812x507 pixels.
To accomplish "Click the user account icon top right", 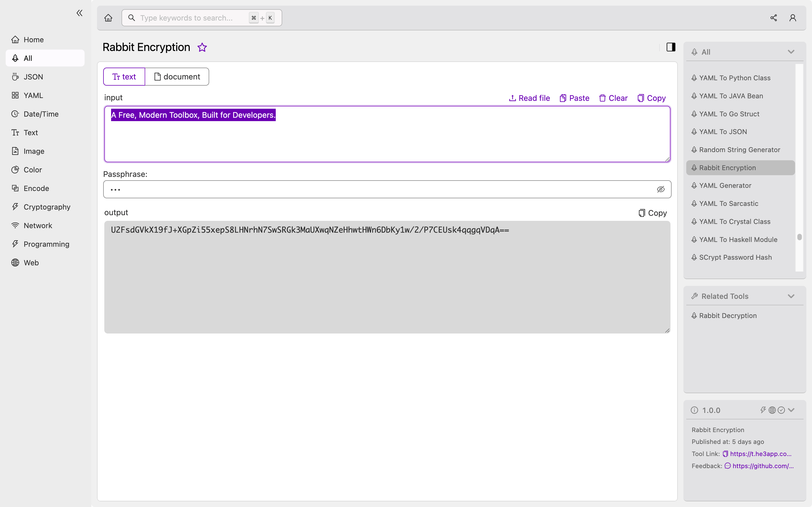I will [x=793, y=17].
